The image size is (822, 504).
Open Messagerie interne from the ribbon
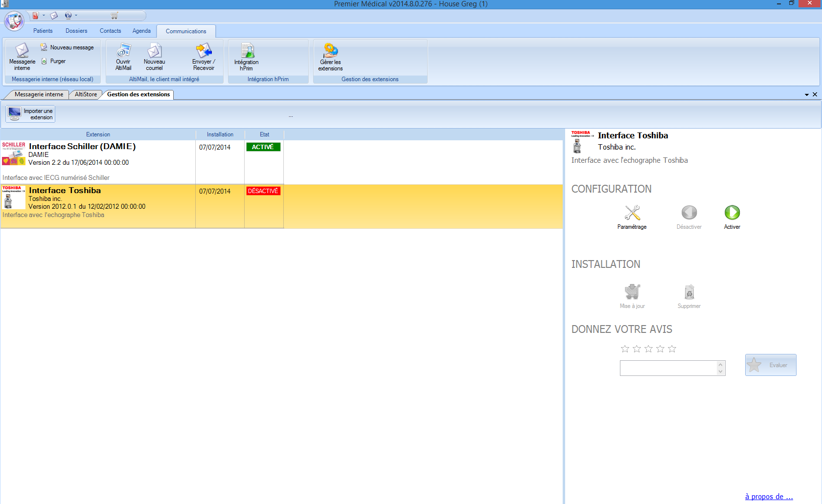(22, 57)
